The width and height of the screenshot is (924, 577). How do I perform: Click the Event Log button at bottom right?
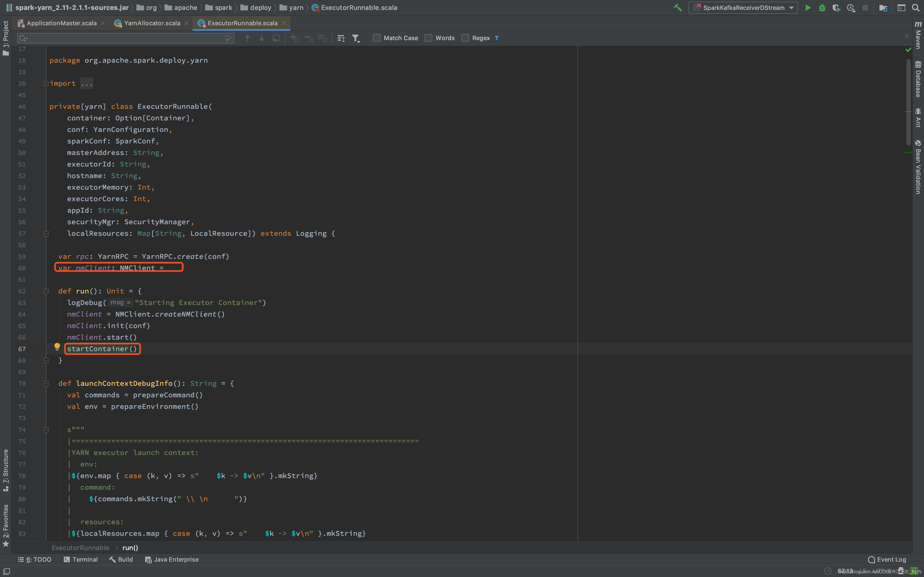point(890,559)
